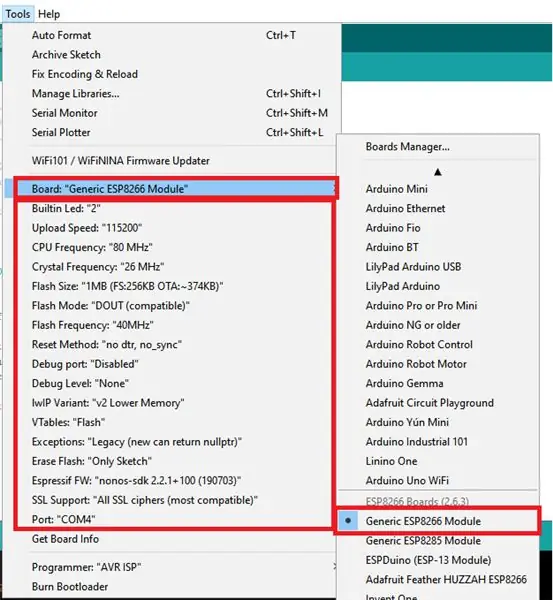Select Arduino Ethernet board

438,209
